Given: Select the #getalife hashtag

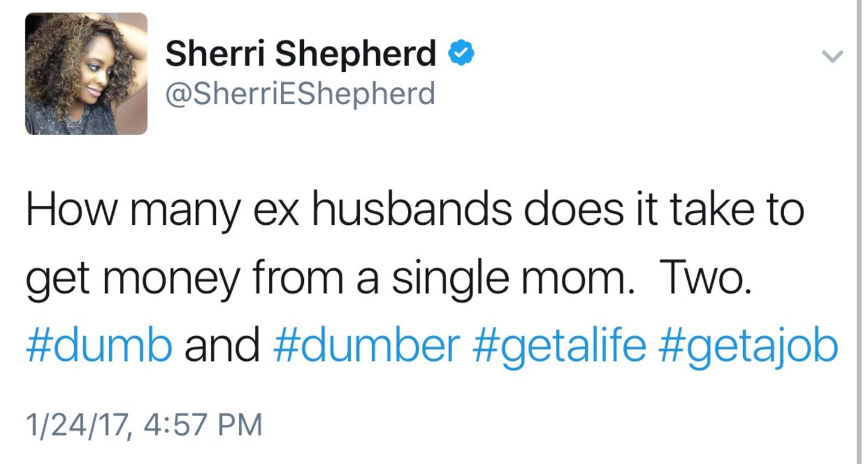Looking at the screenshot, I should click(560, 346).
